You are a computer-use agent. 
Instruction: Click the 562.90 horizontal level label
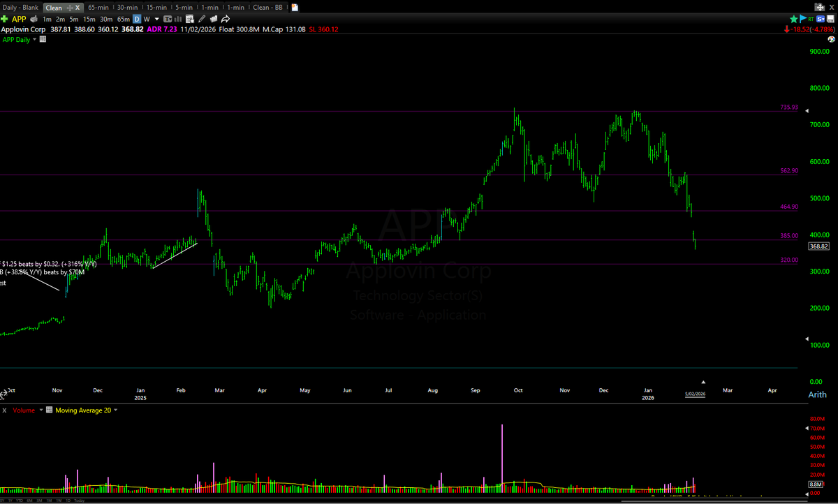pos(788,170)
